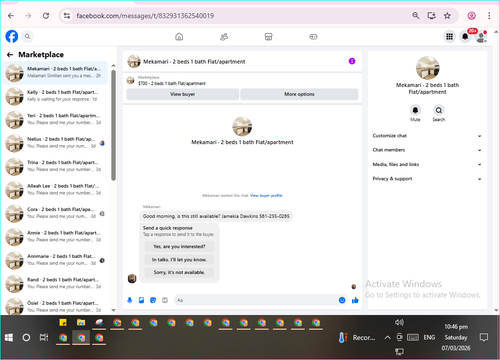The height and width of the screenshot is (360, 500).
Task: Choose a sticker from the sticker icon
Action: pos(153,300)
